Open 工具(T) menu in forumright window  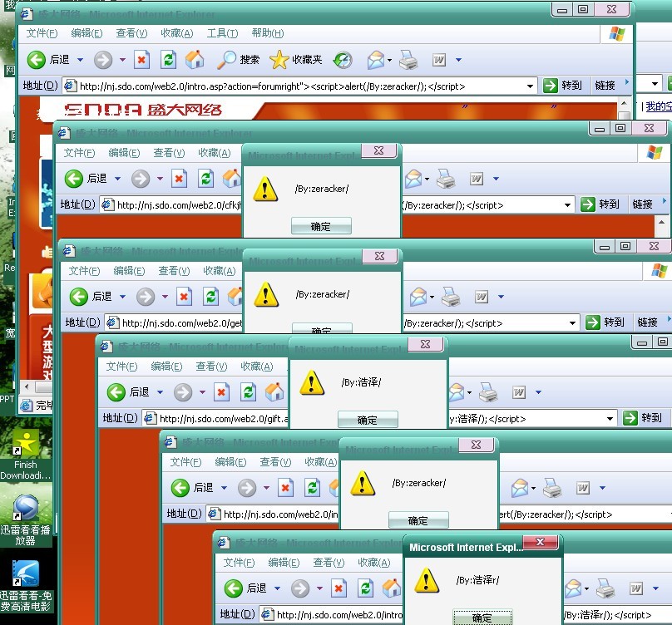pyautogui.click(x=222, y=33)
